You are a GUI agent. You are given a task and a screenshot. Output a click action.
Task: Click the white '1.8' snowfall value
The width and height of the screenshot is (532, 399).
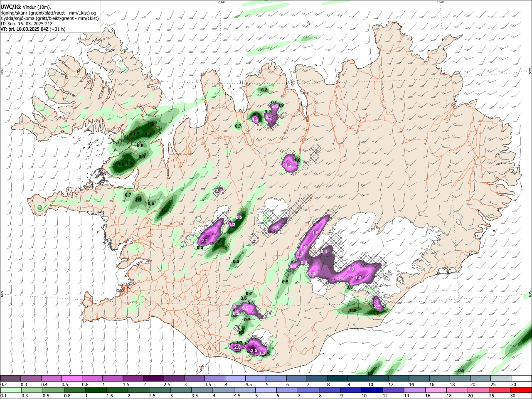click(x=359, y=278)
